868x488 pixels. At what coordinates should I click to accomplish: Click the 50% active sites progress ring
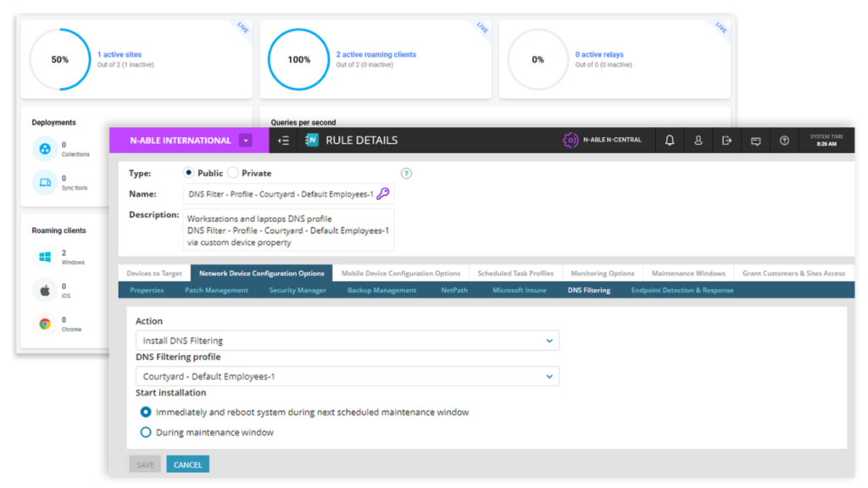point(60,59)
